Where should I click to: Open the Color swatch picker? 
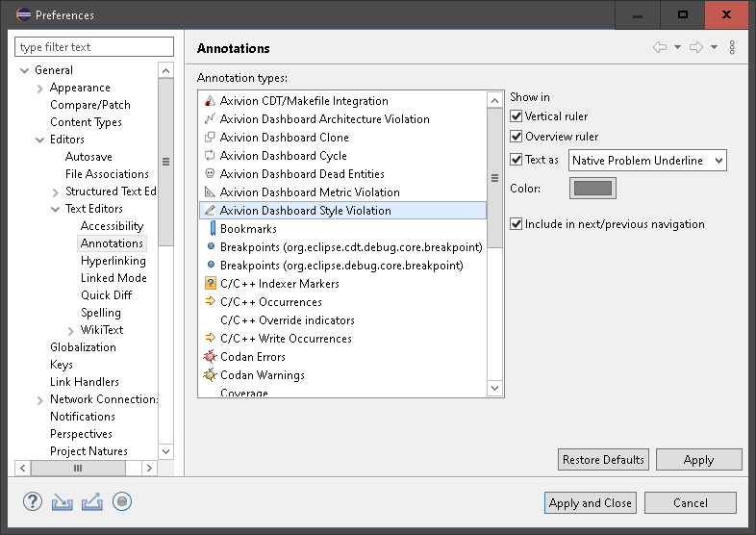[x=592, y=189]
